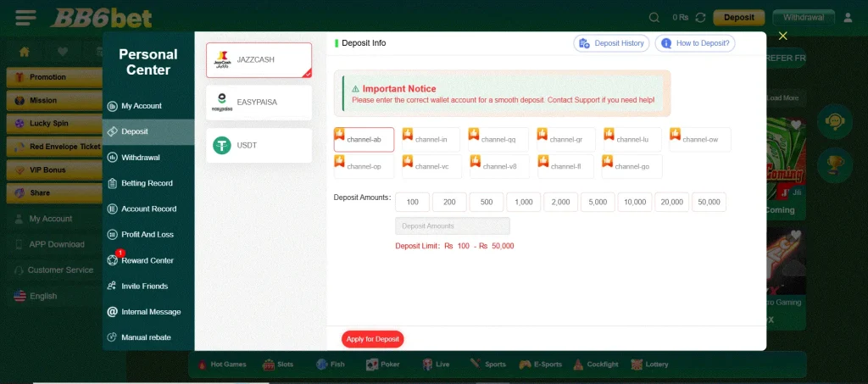
Task: Pick the 50,000 deposit amount
Action: pyautogui.click(x=709, y=202)
